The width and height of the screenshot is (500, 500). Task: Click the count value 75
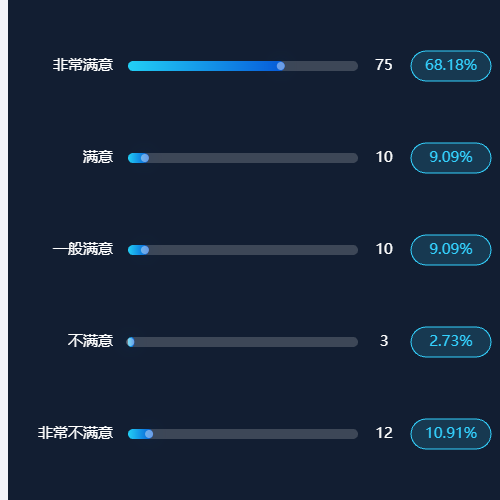pyautogui.click(x=384, y=65)
